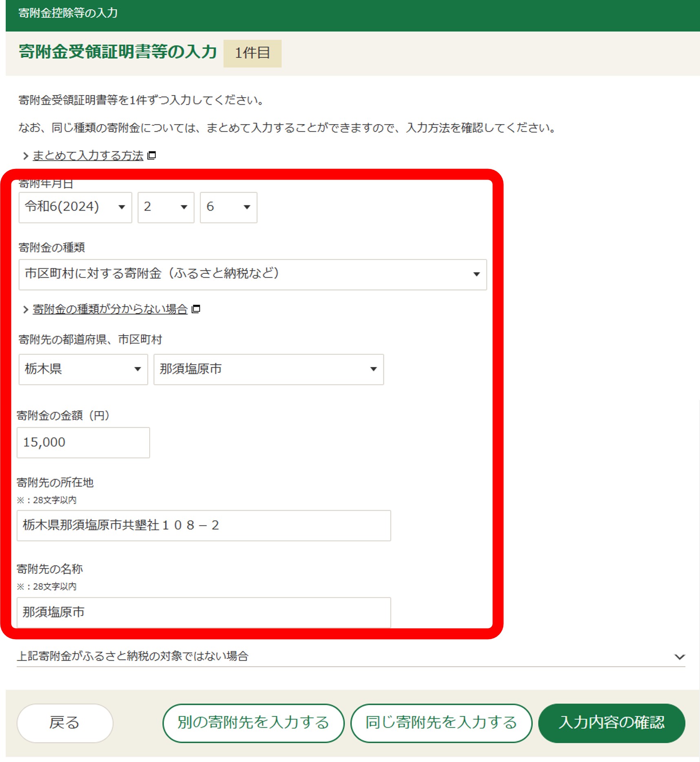Click the 寄附先の都道府県、市区町村 label
This screenshot has height=762, width=700.
click(x=90, y=340)
